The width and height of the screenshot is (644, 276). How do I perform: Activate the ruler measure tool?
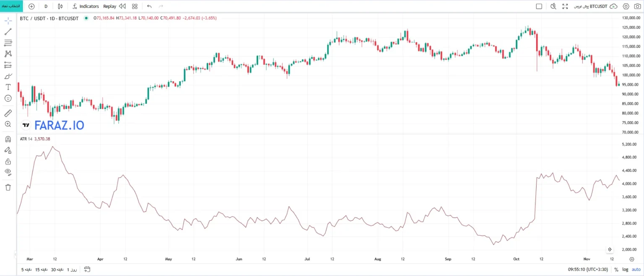pyautogui.click(x=8, y=113)
